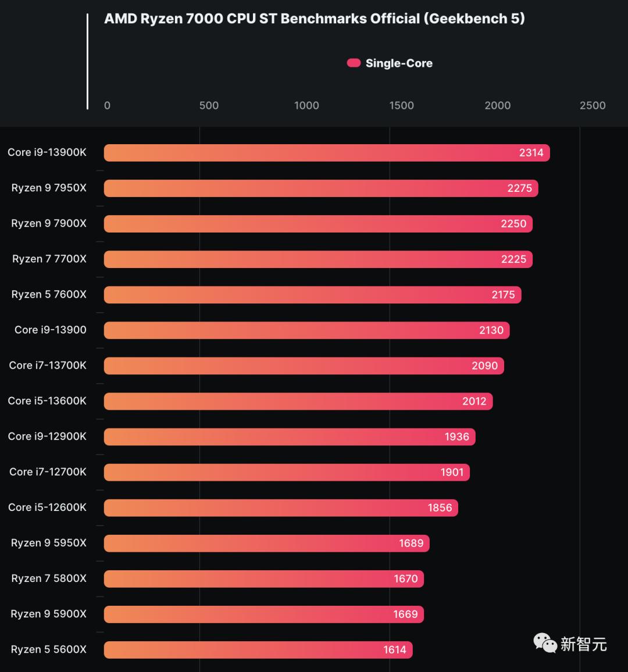628x672 pixels.
Task: Click the Ryzen 7 7700X label
Action: pyautogui.click(x=49, y=259)
